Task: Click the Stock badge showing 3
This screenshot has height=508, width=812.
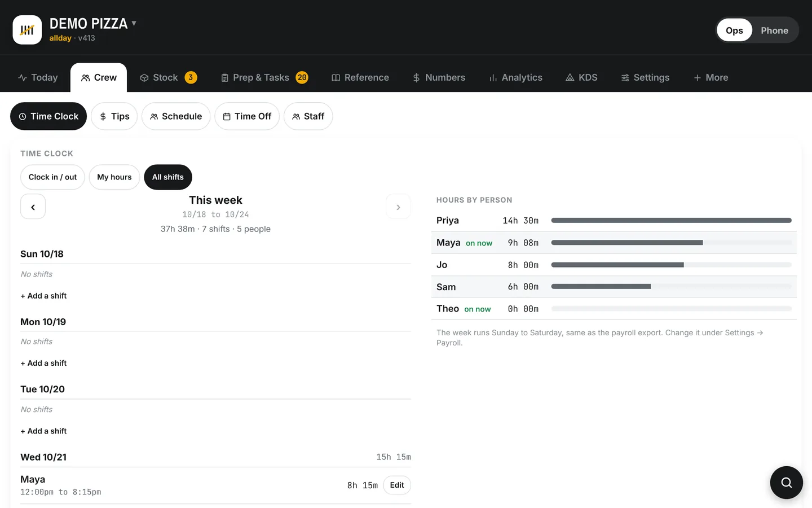Action: pos(191,77)
